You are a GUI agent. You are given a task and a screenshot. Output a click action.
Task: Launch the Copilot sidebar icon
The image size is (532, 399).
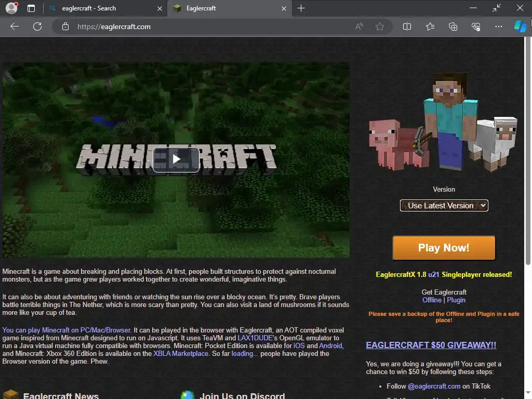520,26
